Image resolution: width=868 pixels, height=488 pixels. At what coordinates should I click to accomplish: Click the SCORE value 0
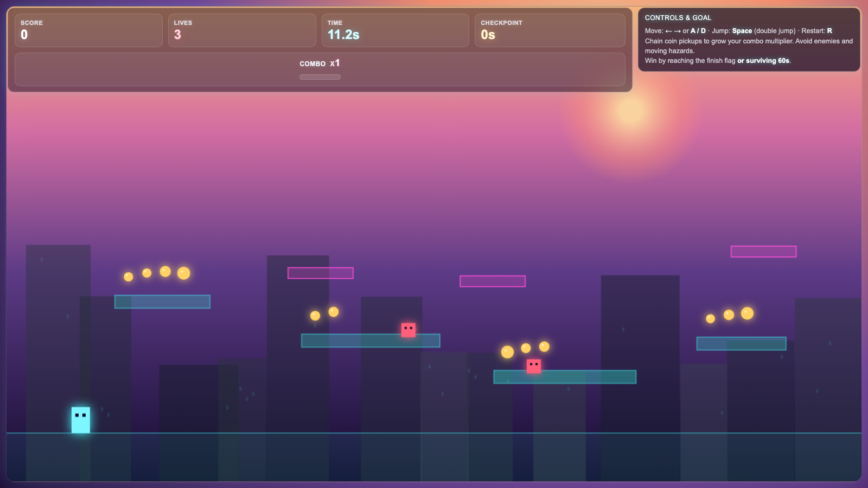(24, 35)
